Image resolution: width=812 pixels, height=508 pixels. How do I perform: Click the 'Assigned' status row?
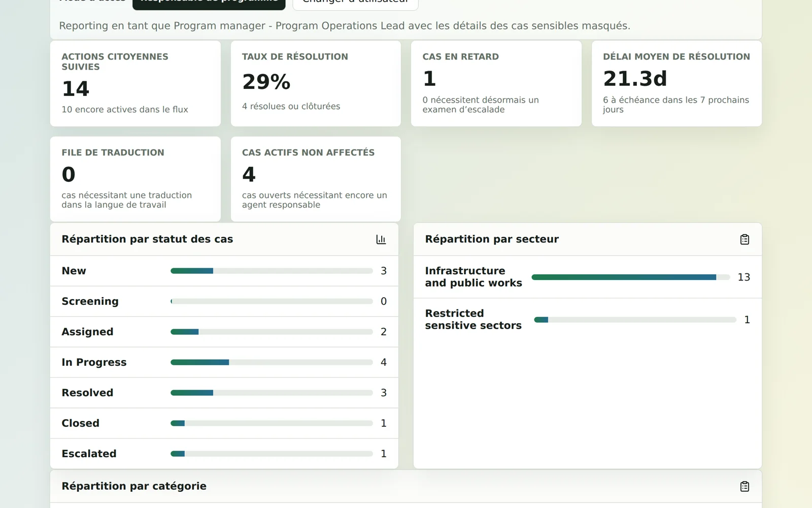point(224,332)
